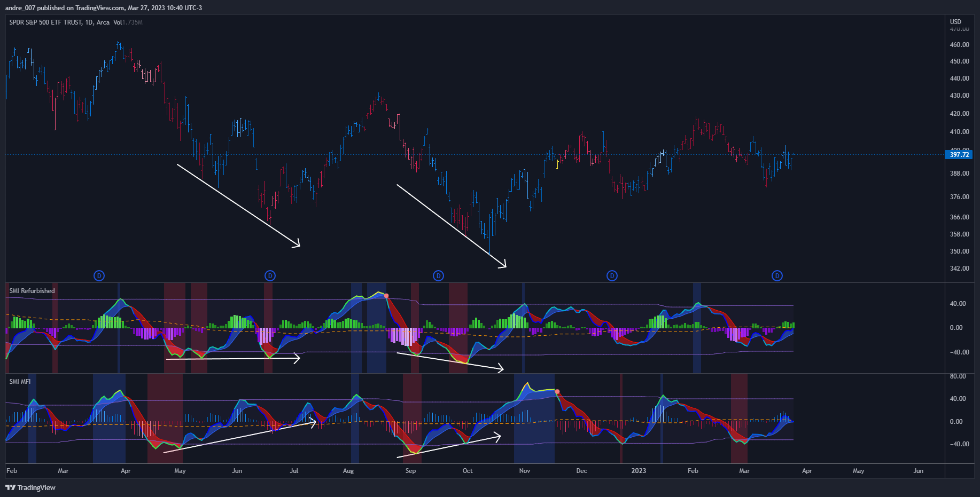
Task: Open the SMI Refurbished indicator label
Action: [32, 291]
